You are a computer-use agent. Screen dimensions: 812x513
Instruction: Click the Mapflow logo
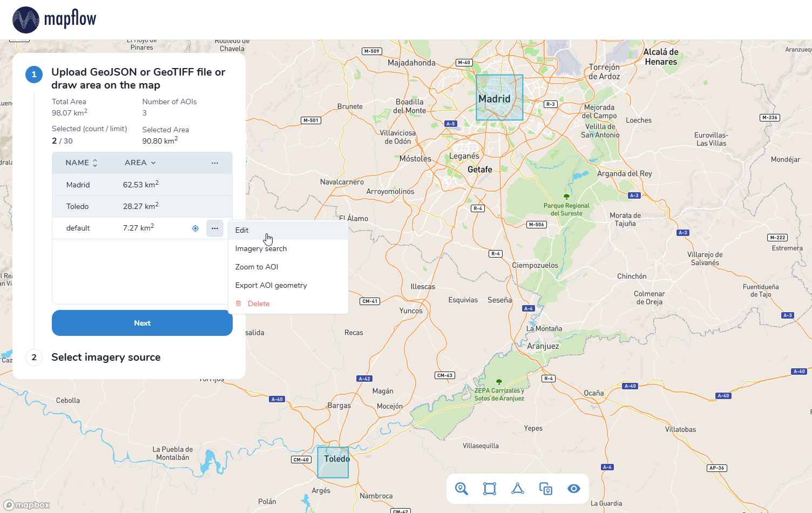(54, 19)
